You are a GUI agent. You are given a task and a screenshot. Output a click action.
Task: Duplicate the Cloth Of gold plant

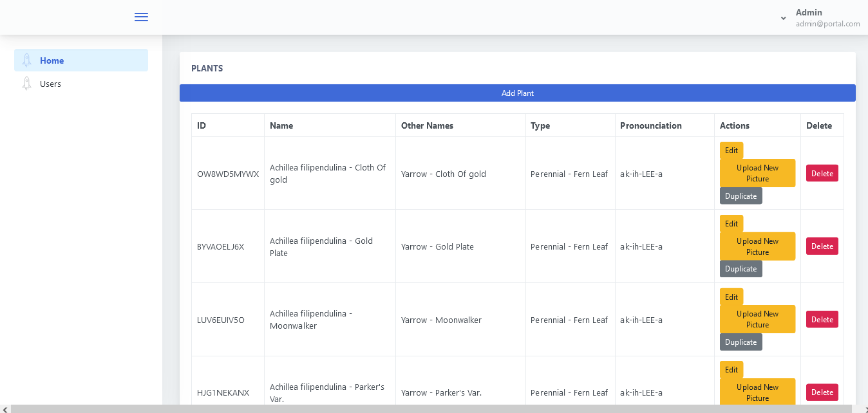[741, 196]
